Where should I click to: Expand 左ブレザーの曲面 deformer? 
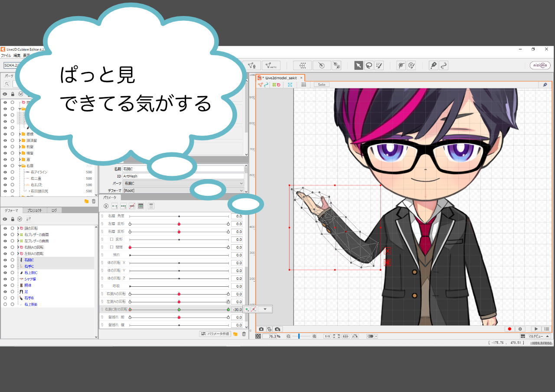click(x=18, y=240)
